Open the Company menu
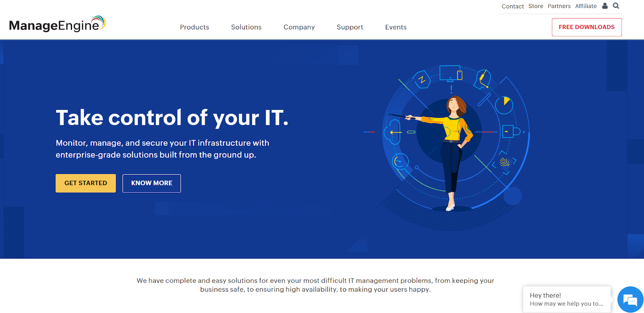The image size is (644, 313). click(299, 27)
